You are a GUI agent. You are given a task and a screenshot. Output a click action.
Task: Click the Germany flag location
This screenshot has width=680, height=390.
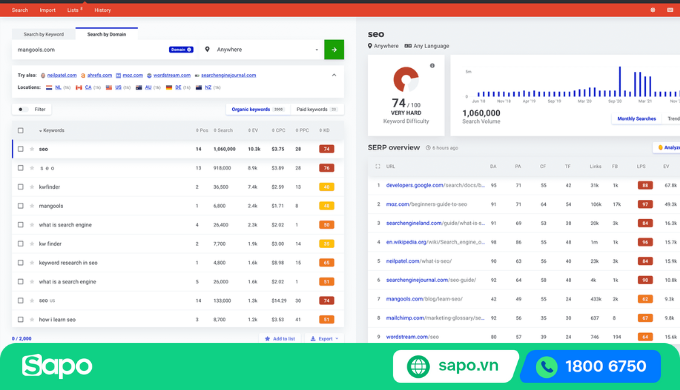click(169, 87)
